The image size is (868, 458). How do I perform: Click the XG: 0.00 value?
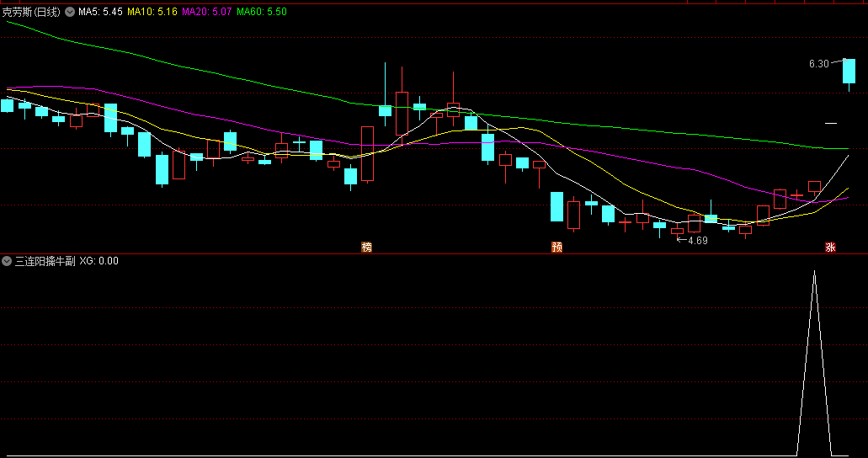pos(99,261)
